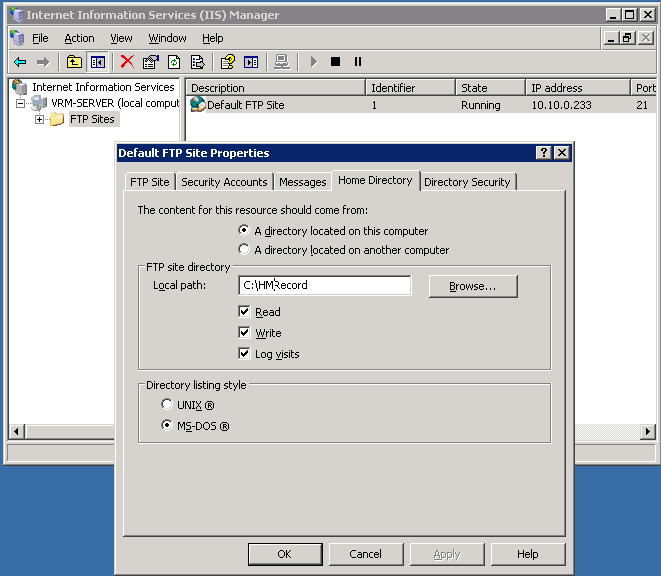661x576 pixels.
Task: Switch to the FTP Site tab
Action: point(150,182)
